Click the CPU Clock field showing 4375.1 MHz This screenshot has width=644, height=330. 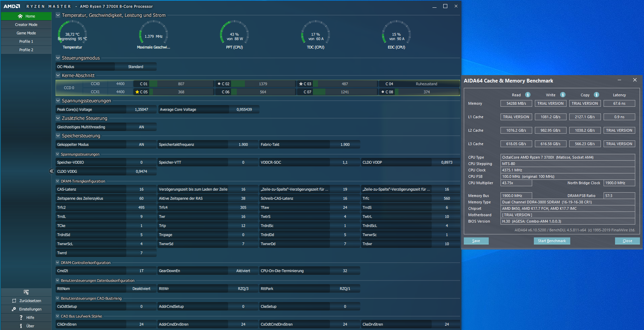568,170
